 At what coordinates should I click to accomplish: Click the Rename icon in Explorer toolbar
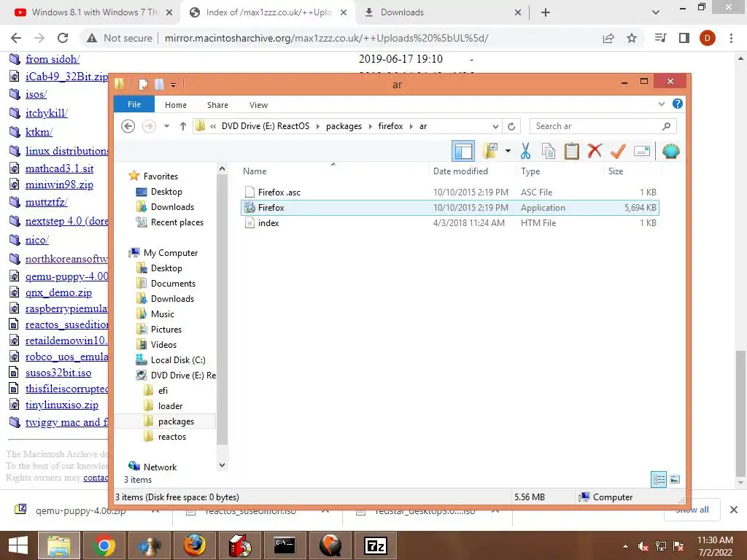click(642, 152)
